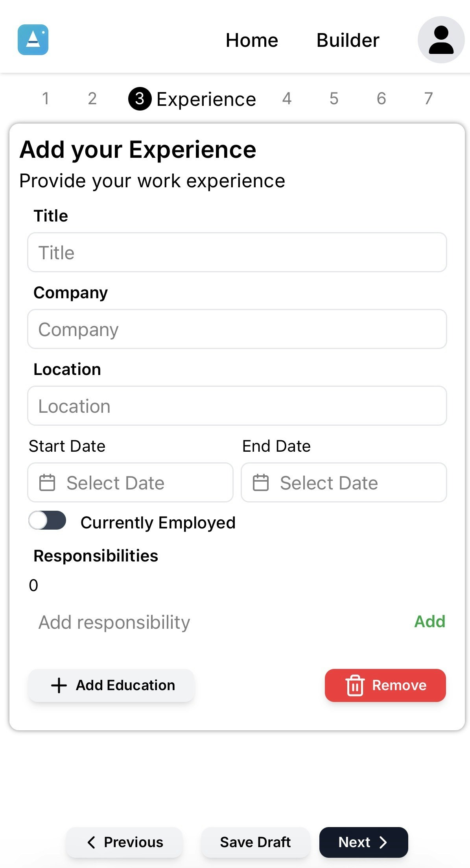Open the Builder menu item

[x=348, y=40]
